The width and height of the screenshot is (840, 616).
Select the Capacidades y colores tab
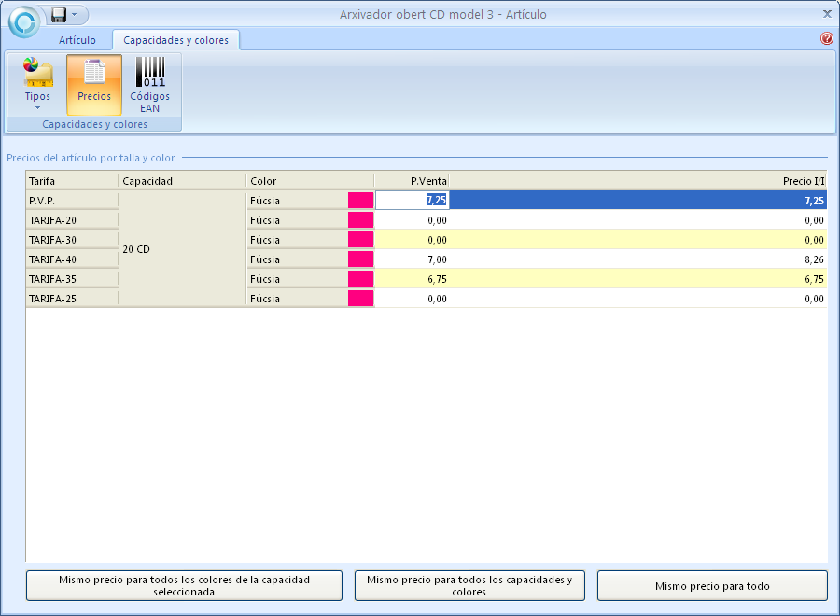(x=175, y=40)
